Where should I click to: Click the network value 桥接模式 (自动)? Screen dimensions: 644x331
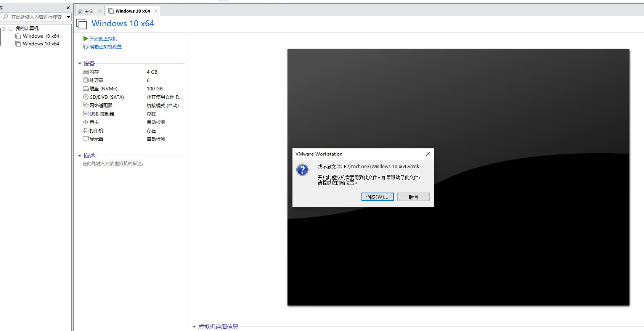click(163, 105)
